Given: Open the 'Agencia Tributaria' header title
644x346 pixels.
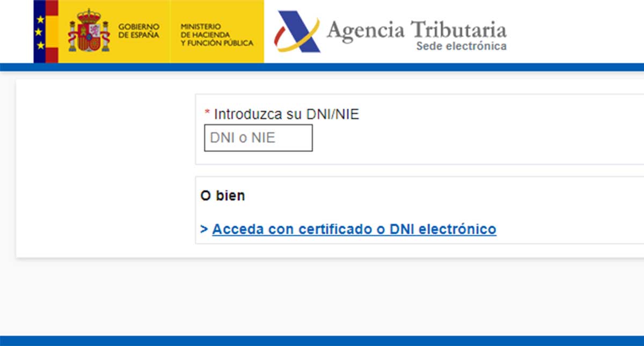Looking at the screenshot, I should tap(416, 28).
